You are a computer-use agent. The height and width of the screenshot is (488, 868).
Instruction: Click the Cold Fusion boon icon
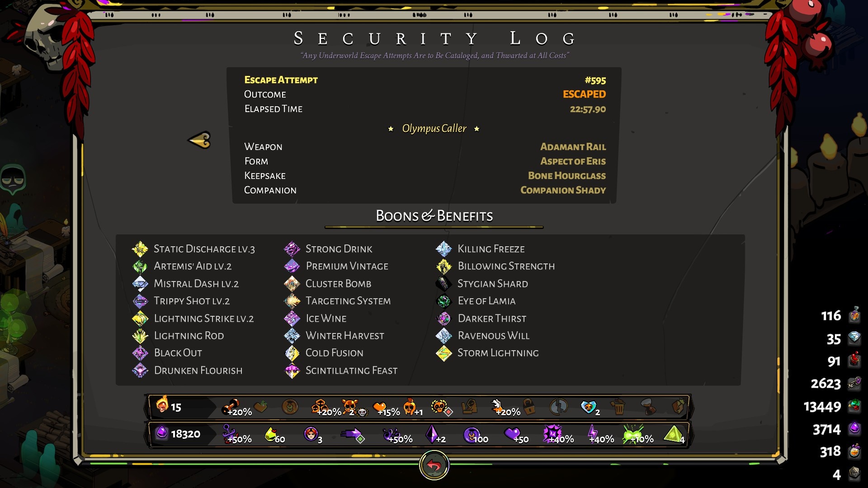point(292,353)
